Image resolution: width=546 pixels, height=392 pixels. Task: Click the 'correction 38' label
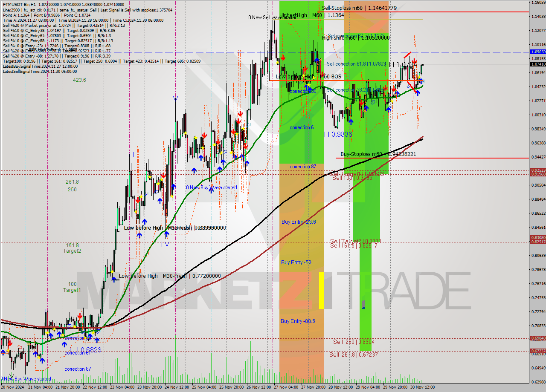click(303, 91)
